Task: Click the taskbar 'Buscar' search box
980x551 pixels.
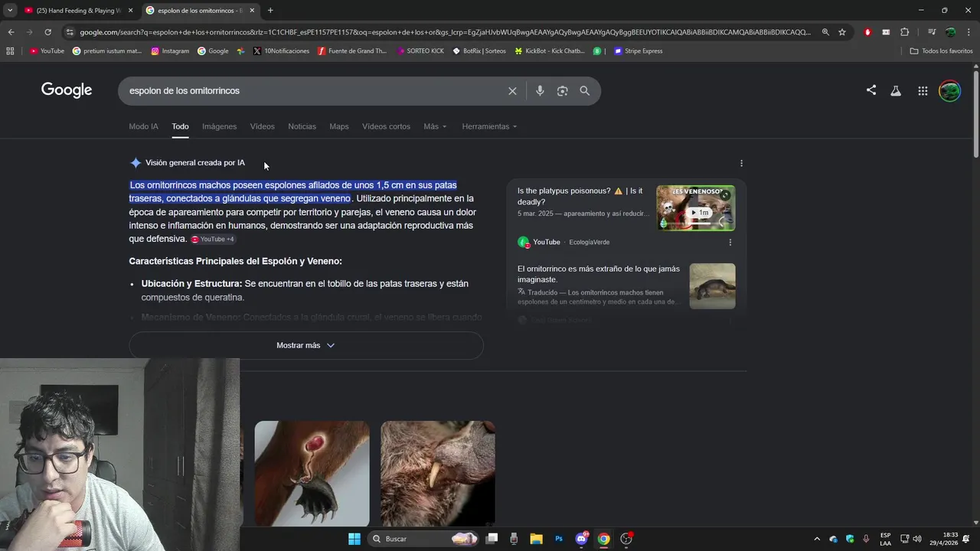Action: (423, 539)
